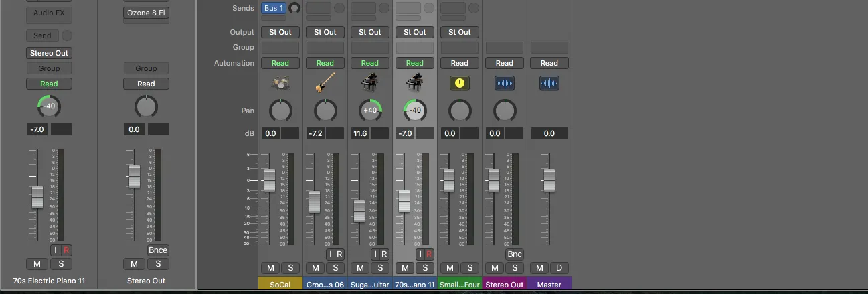Image resolution: width=868 pixels, height=294 pixels.
Task: Mute the mixer 70s...ano 11 channel
Action: [405, 268]
